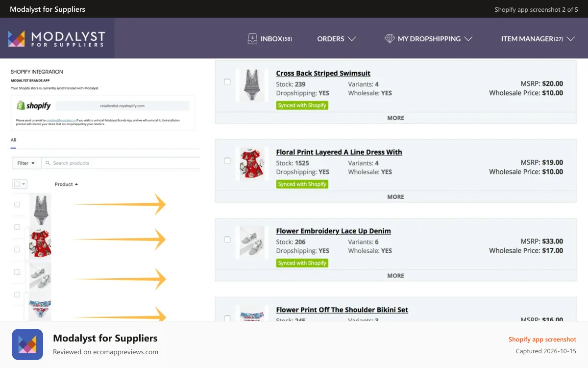Click the Modalyst app icon in footer
588x368 pixels.
tap(27, 344)
